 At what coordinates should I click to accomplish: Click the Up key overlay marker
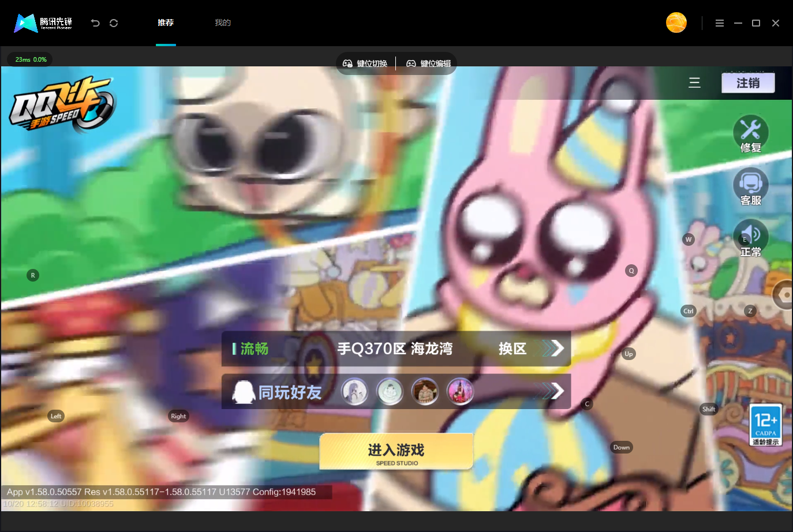629,354
